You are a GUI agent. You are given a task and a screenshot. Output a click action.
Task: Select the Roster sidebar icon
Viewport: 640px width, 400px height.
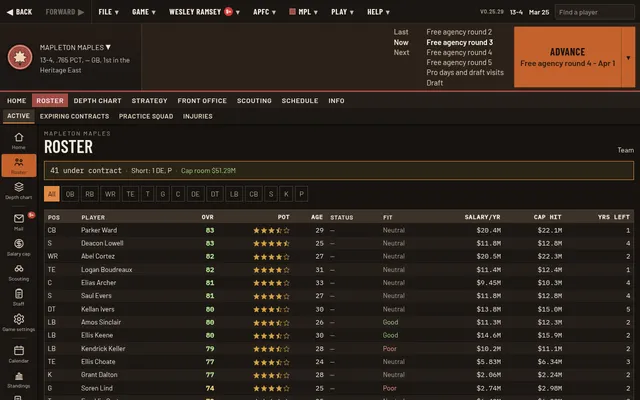click(x=18, y=165)
